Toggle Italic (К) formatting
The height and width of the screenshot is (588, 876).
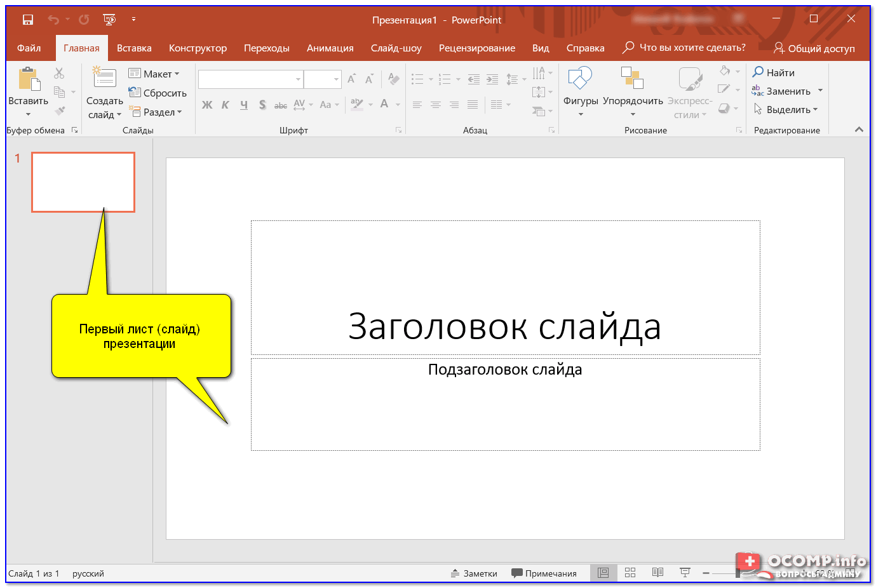225,105
